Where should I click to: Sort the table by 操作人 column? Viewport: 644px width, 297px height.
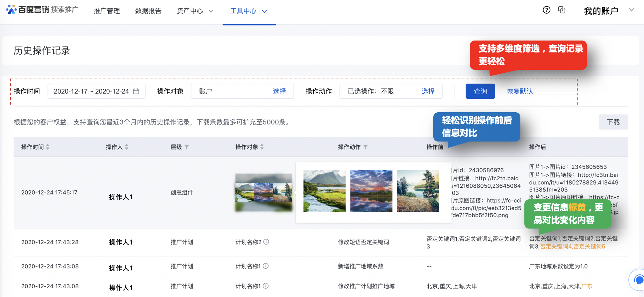(127, 147)
